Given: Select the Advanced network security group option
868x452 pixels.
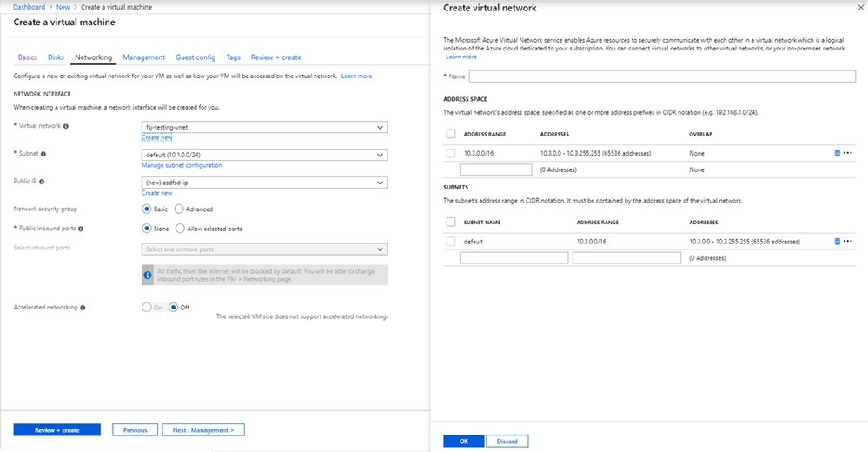Looking at the screenshot, I should (180, 209).
